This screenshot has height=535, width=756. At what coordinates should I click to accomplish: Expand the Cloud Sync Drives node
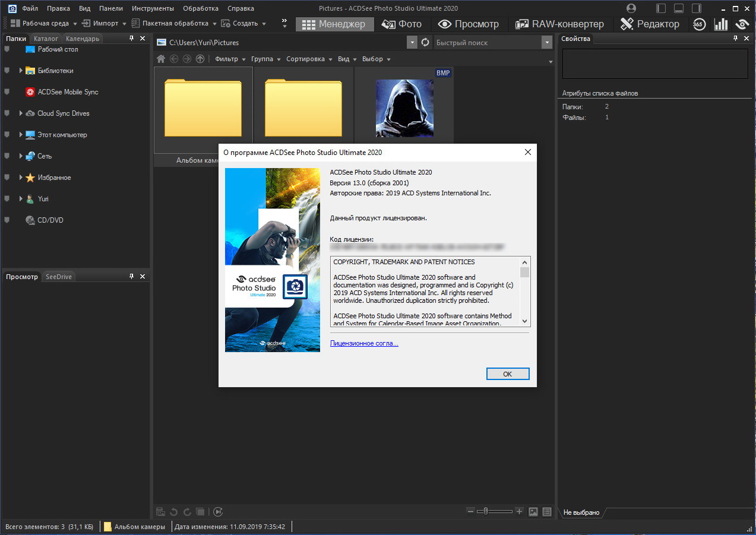pos(21,113)
